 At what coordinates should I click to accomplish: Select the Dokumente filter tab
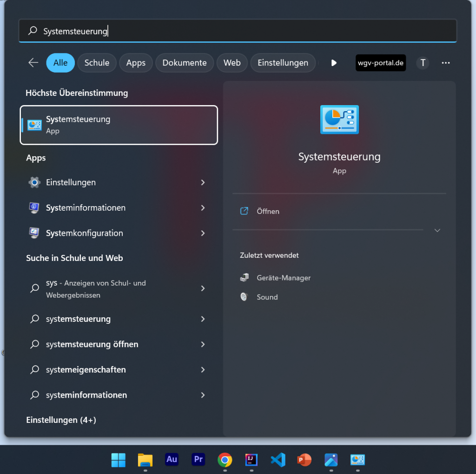point(185,63)
